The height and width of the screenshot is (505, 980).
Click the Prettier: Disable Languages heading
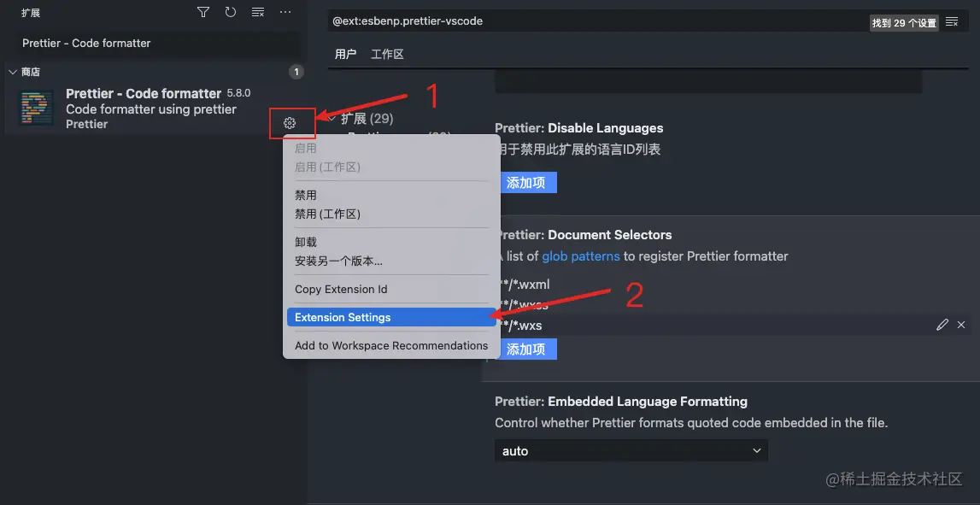click(578, 128)
